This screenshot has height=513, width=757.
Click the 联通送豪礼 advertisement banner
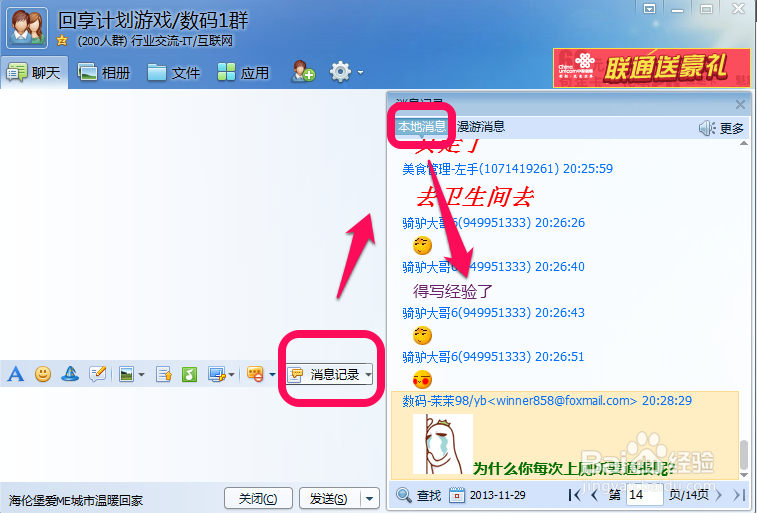click(x=651, y=68)
